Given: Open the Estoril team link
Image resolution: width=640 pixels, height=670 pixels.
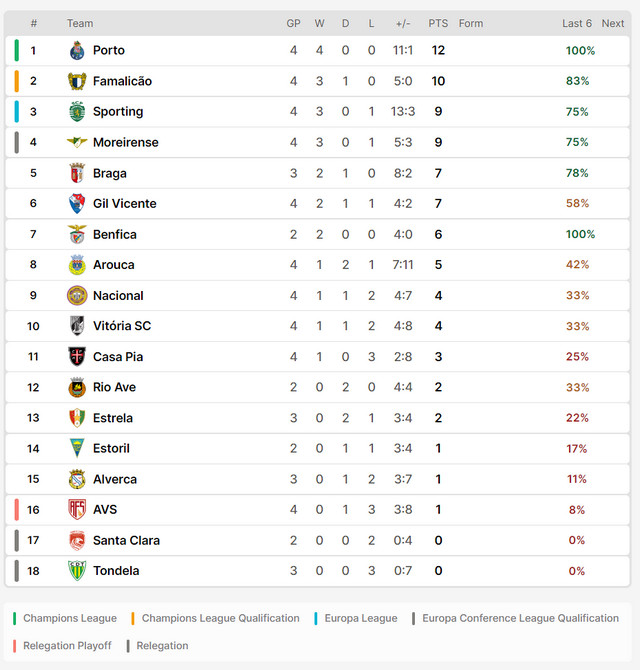Looking at the screenshot, I should (x=111, y=449).
